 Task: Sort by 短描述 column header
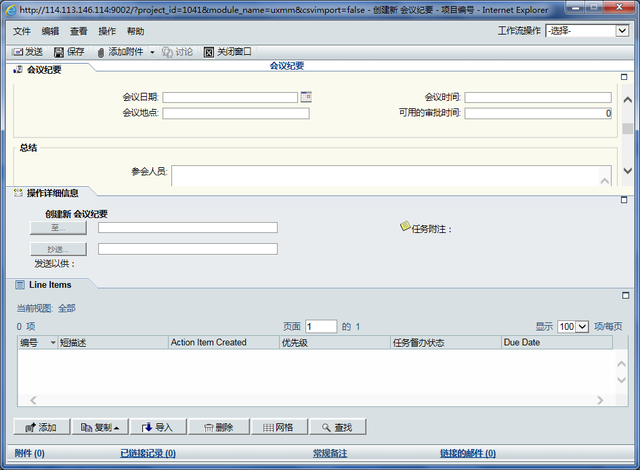(113, 343)
